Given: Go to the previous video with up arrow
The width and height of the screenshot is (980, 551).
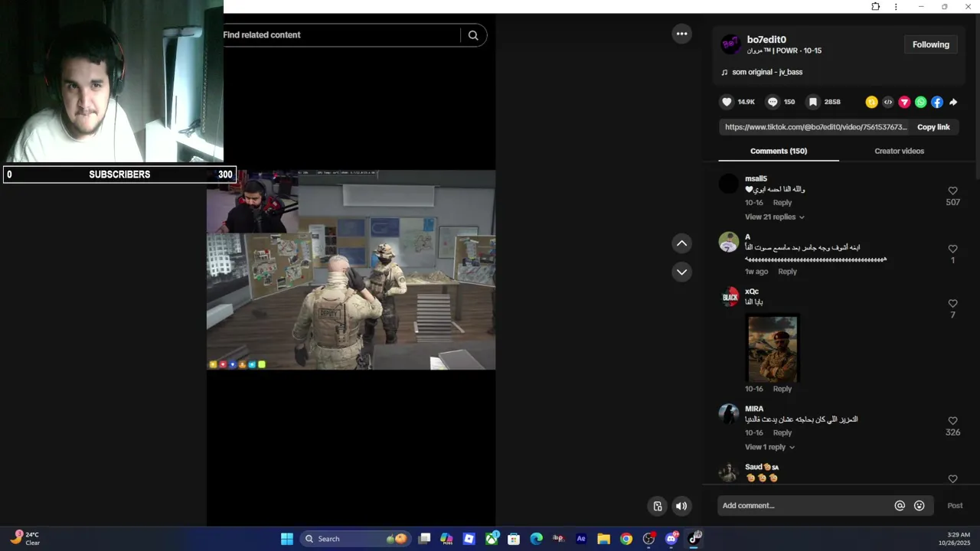Looking at the screenshot, I should 681,243.
